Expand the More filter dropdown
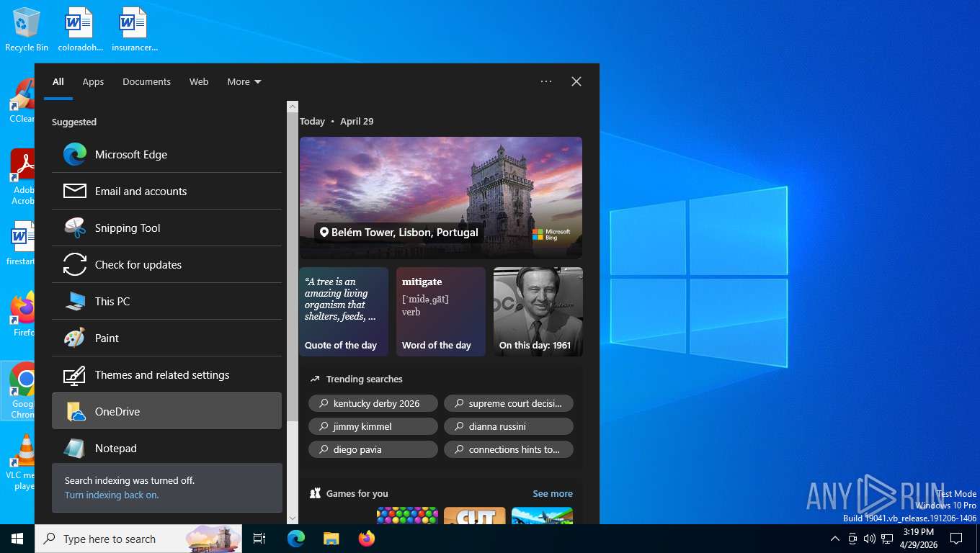The image size is (980, 553). click(x=244, y=81)
